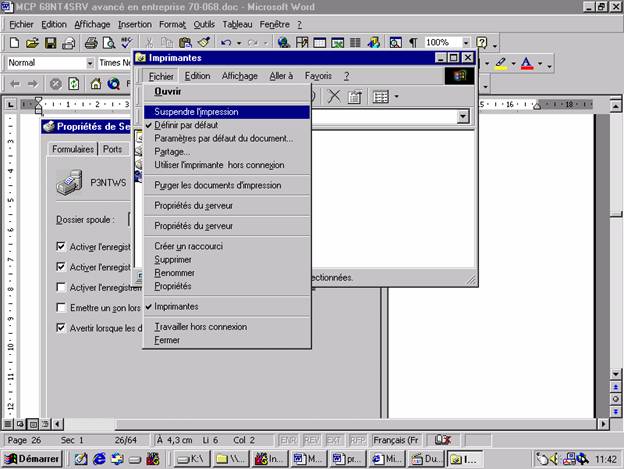The image size is (624, 469).
Task: Go to Start Page house icon
Action: 96,84
